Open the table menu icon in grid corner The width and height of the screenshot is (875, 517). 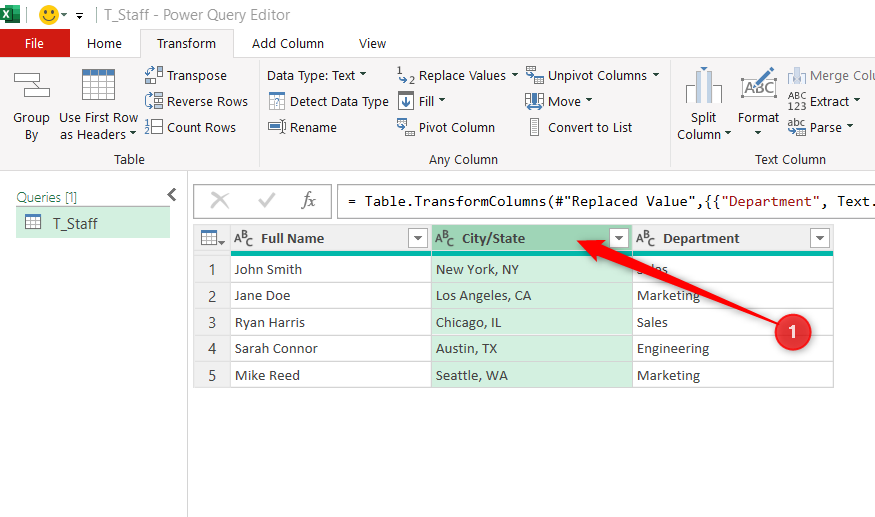(x=212, y=238)
